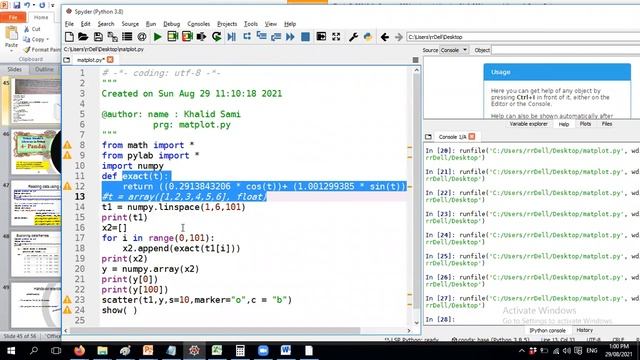This screenshot has width=640, height=360.
Task: Open the Projects menu
Action: click(x=227, y=24)
